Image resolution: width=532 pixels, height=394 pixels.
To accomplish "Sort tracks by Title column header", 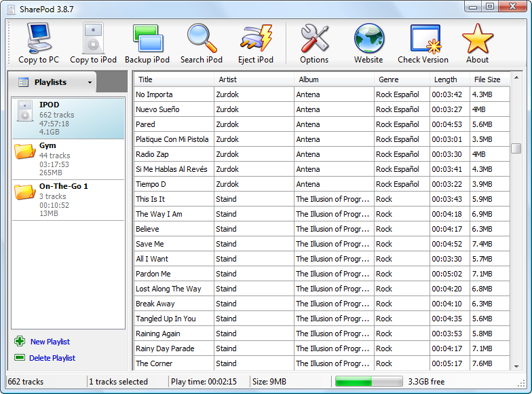I will coord(174,79).
